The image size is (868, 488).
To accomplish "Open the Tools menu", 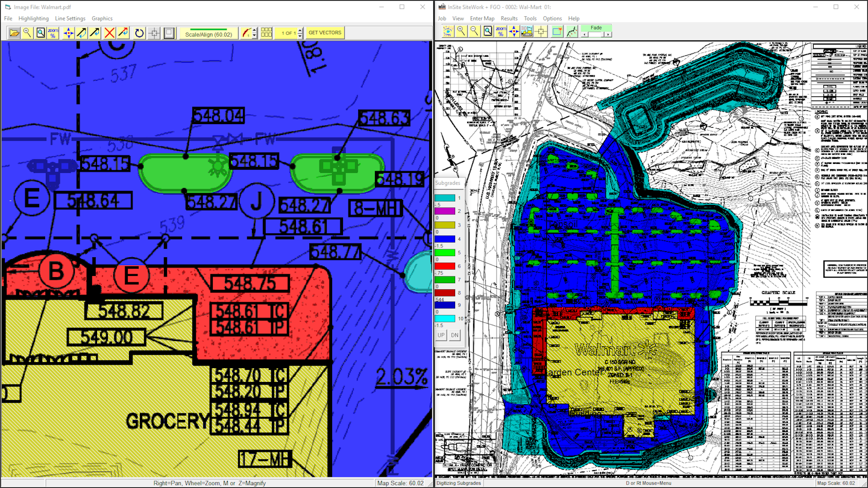I will pos(530,19).
